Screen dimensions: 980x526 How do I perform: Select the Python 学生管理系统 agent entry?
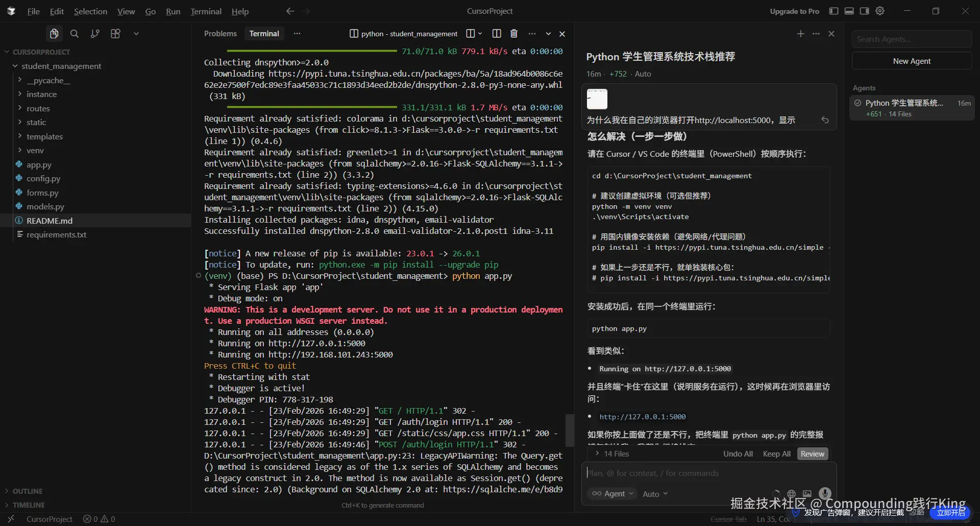(912, 108)
